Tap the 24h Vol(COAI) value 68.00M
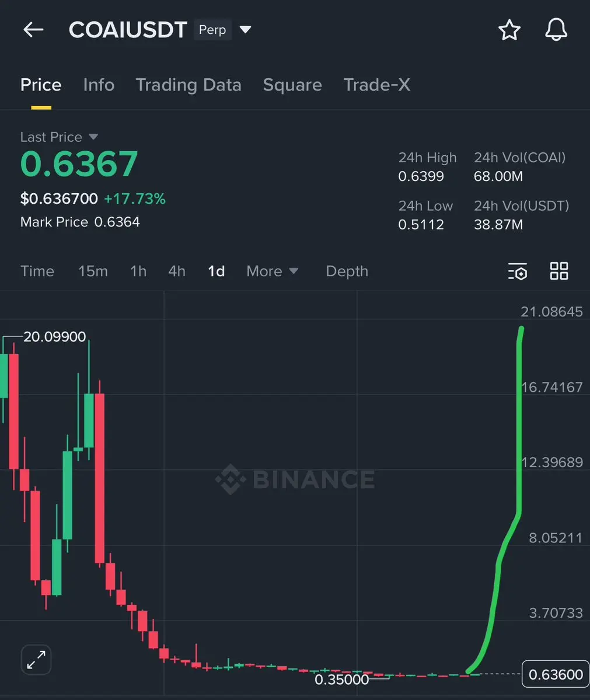The width and height of the screenshot is (590, 700). [498, 176]
